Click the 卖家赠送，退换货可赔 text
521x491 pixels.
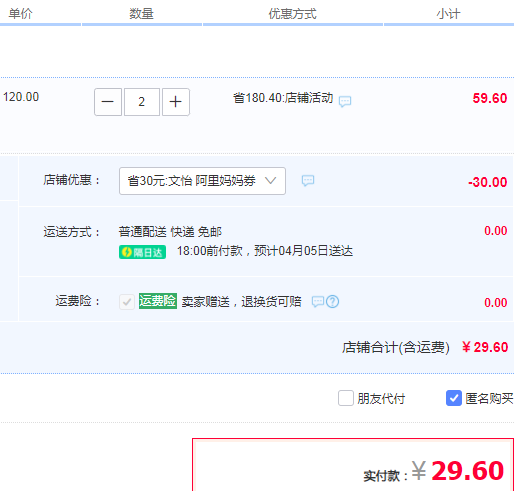241,302
